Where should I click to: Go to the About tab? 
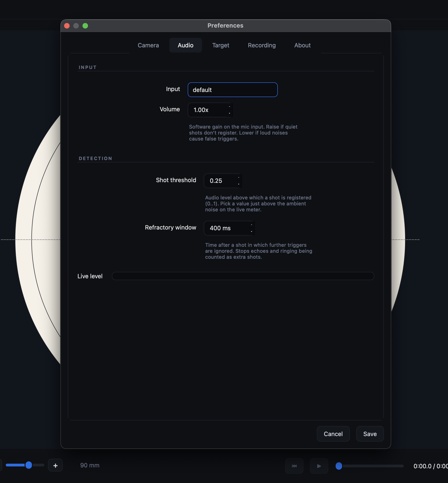[x=302, y=45]
